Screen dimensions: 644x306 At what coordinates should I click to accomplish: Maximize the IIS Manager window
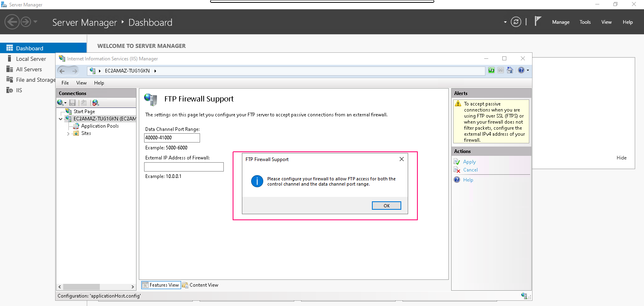504,58
